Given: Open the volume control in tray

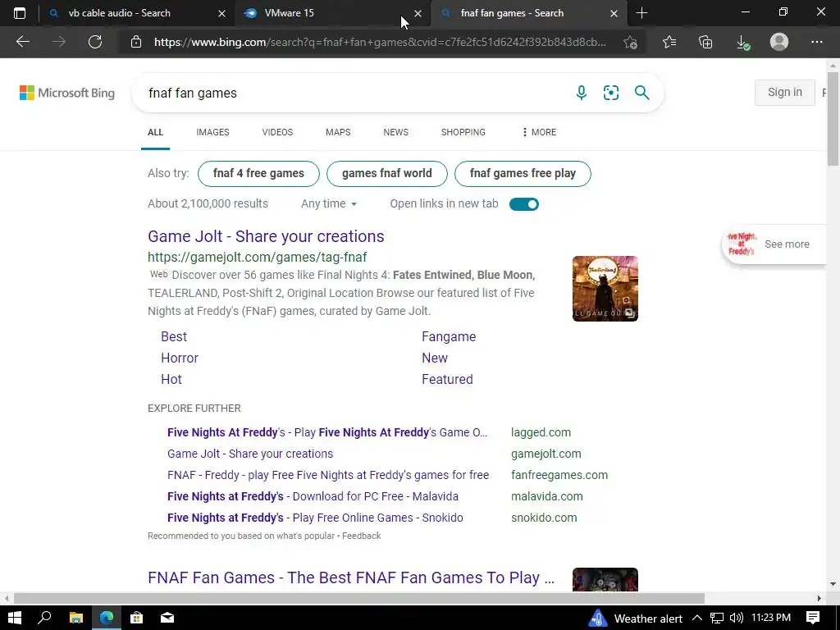Looking at the screenshot, I should click(736, 618).
